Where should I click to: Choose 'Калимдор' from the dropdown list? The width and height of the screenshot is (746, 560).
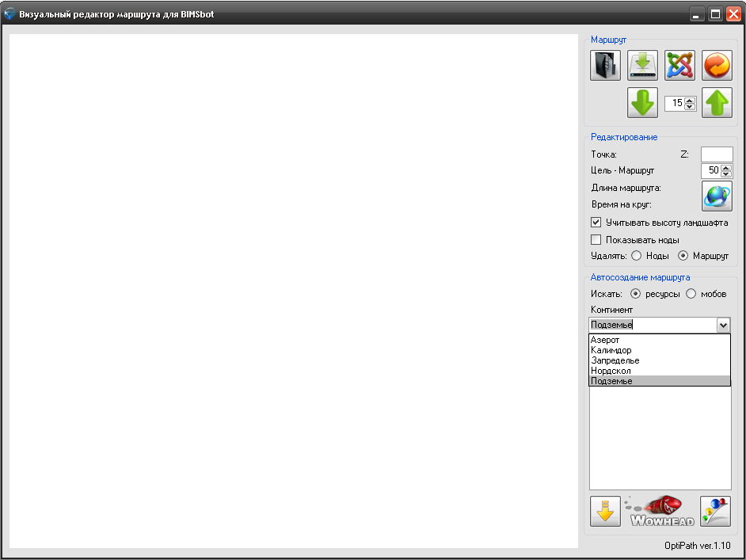tap(611, 350)
